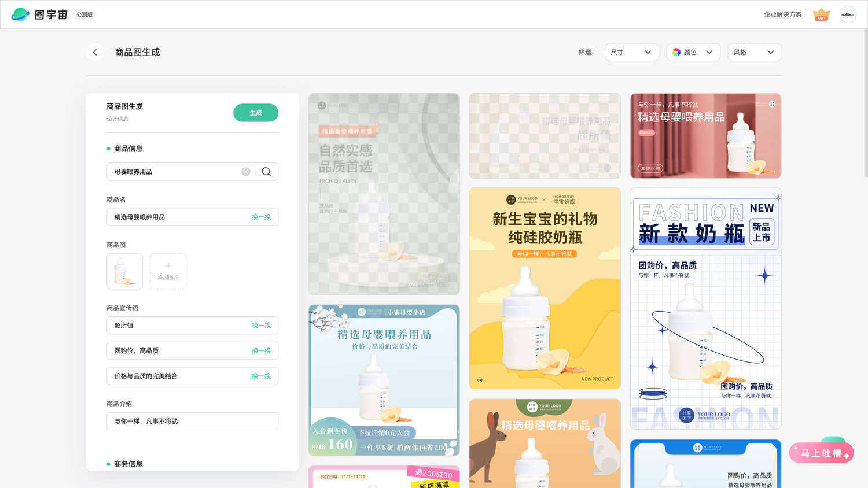Open the 自然实感 品质首选 template

pos(384,194)
